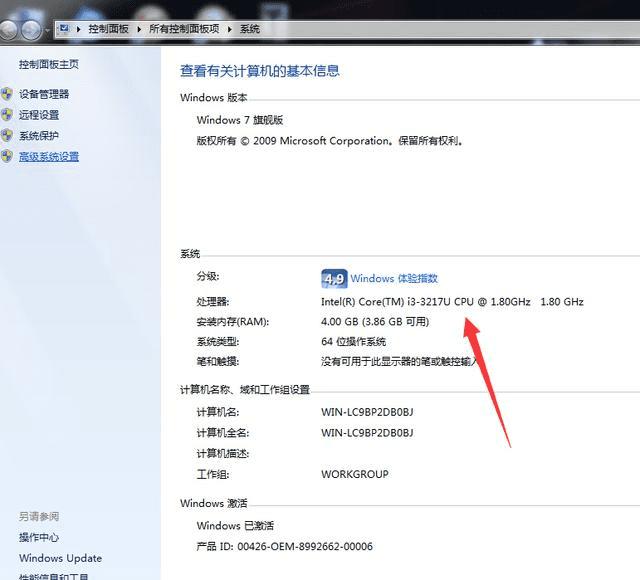
Task: Click 工作组 label
Action: pyautogui.click(x=213, y=474)
